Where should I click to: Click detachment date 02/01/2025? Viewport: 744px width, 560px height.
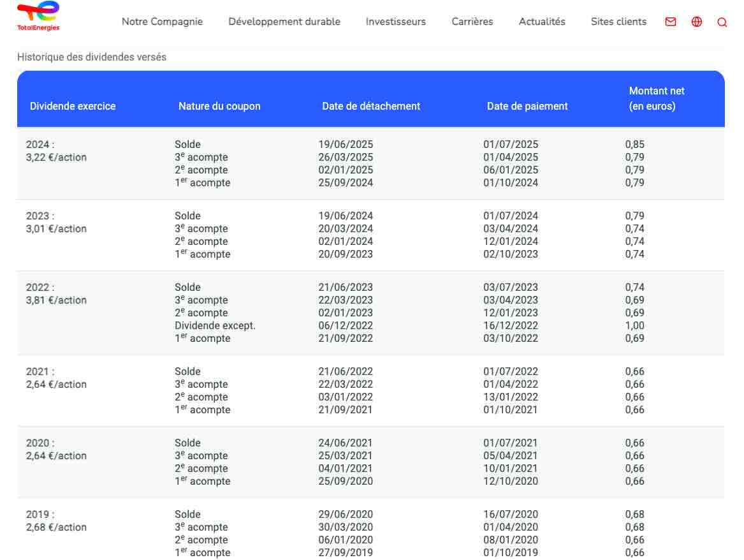click(346, 170)
